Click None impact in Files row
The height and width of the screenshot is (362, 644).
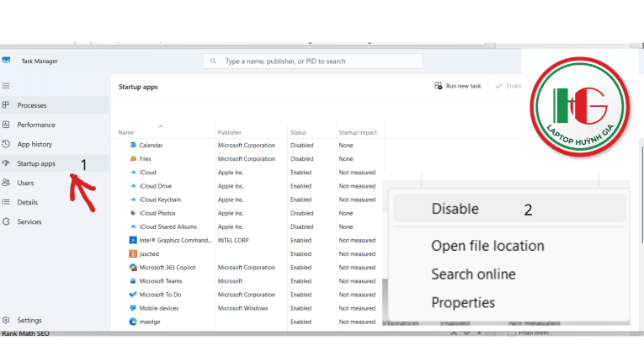coord(346,158)
